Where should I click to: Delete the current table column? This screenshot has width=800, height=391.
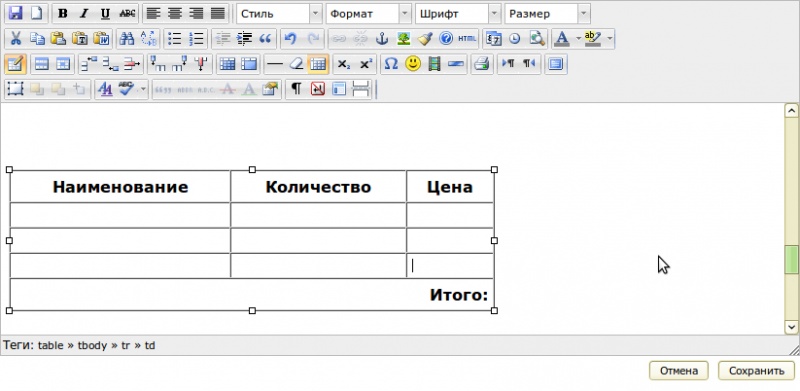click(202, 64)
